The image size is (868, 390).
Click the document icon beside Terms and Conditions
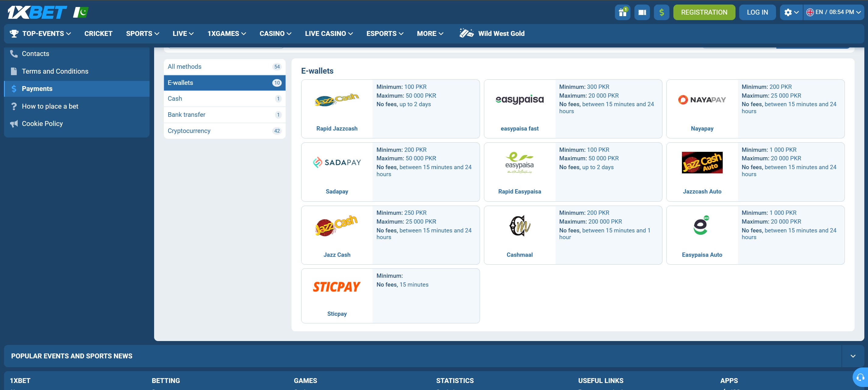[x=14, y=71]
